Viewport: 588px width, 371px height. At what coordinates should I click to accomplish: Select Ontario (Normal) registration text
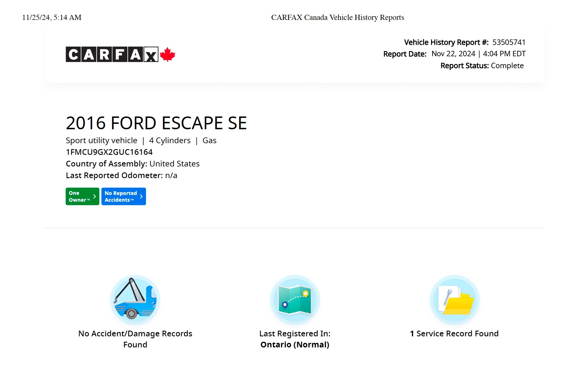tap(295, 345)
